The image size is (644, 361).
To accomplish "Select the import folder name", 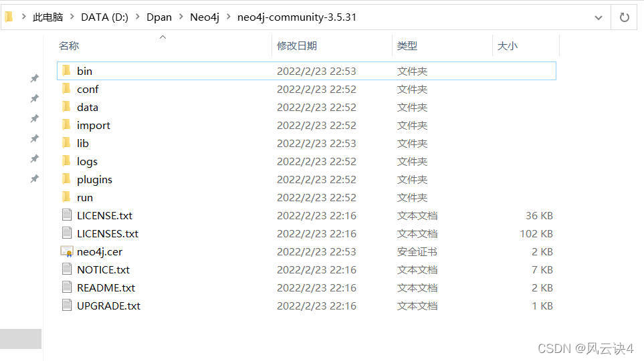I will (94, 125).
